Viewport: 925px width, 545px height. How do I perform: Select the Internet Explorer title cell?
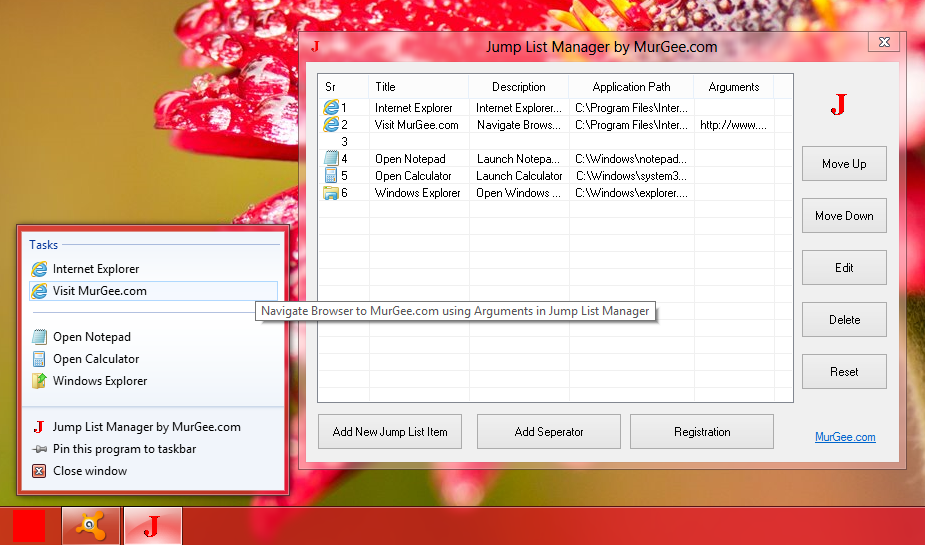click(x=419, y=107)
